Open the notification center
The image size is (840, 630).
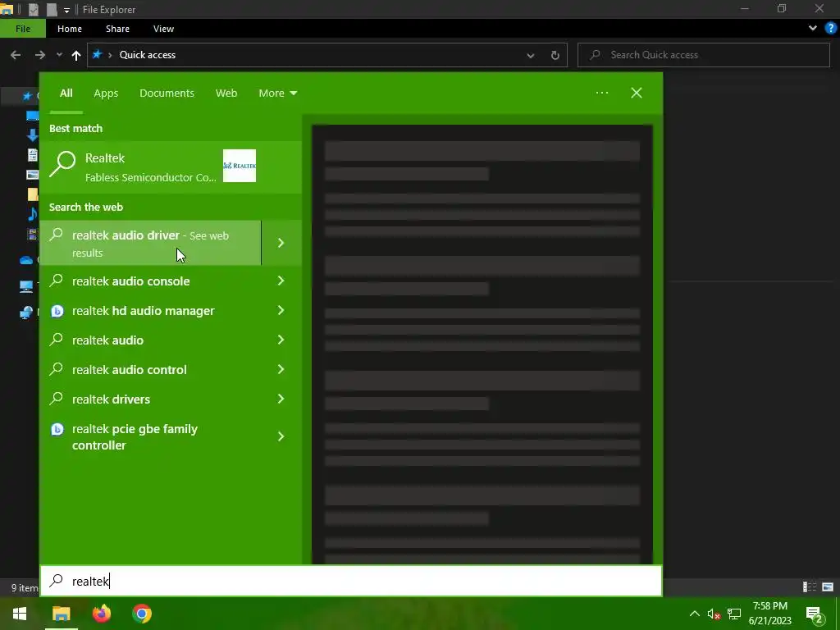[x=815, y=614]
